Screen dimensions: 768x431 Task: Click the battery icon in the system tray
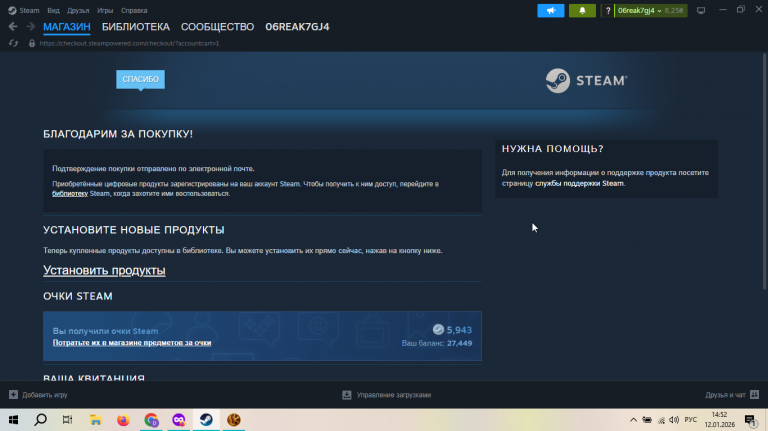click(647, 420)
